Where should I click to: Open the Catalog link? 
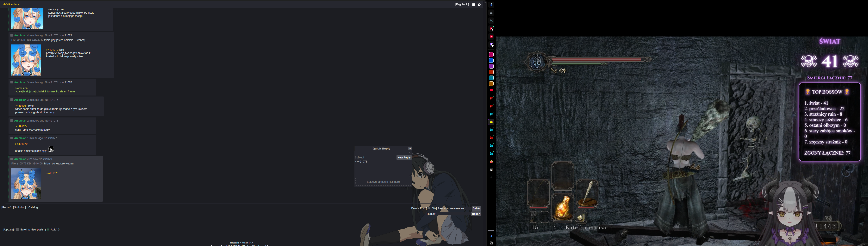point(33,208)
